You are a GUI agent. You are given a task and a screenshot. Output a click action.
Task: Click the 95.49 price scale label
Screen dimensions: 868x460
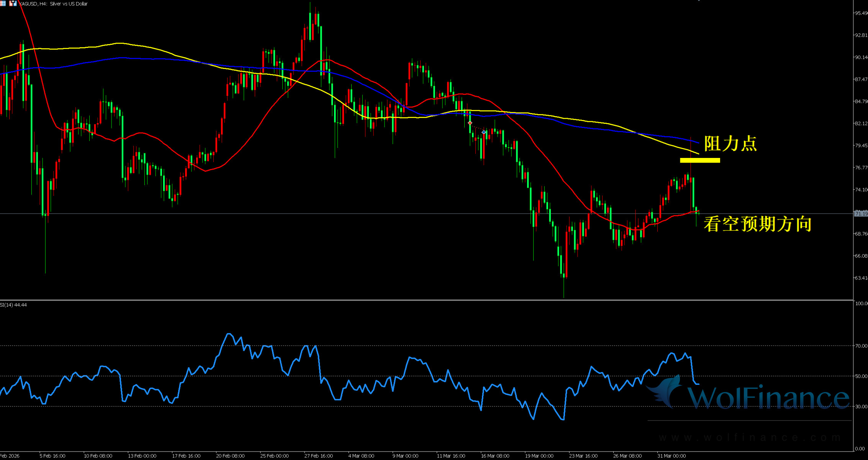(x=861, y=13)
